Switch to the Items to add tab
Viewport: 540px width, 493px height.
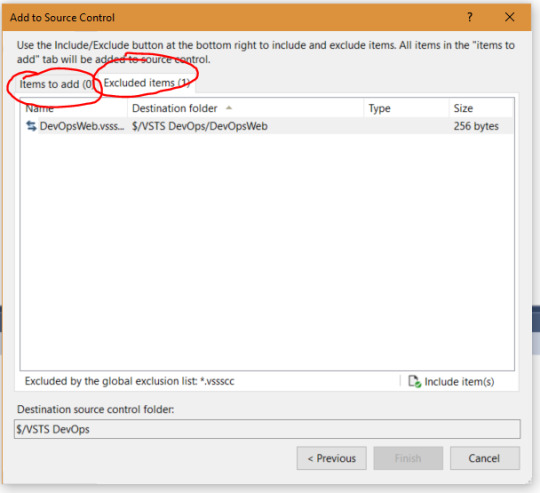56,84
